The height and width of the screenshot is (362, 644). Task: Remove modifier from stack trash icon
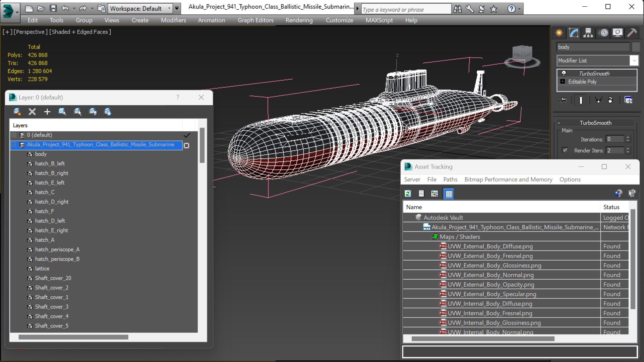click(610, 100)
